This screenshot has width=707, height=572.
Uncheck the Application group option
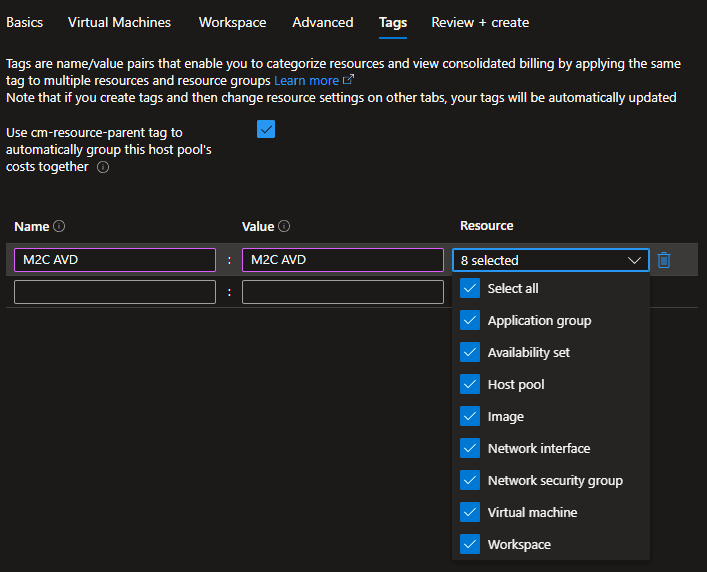[x=470, y=321]
